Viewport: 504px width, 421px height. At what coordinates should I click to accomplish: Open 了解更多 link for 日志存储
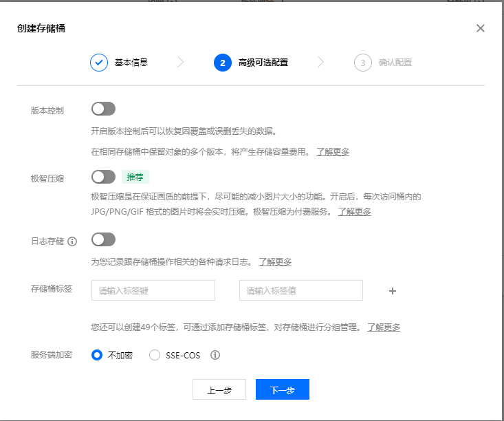[x=275, y=262]
